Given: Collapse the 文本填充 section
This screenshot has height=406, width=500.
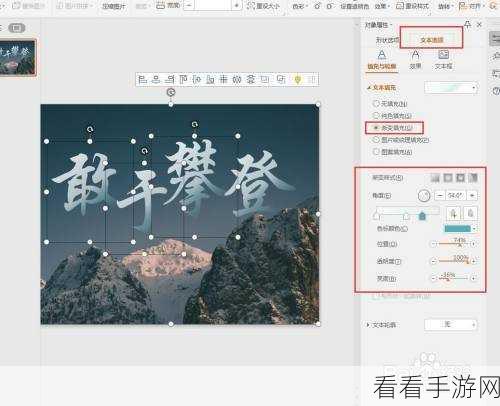Looking at the screenshot, I should coord(368,88).
